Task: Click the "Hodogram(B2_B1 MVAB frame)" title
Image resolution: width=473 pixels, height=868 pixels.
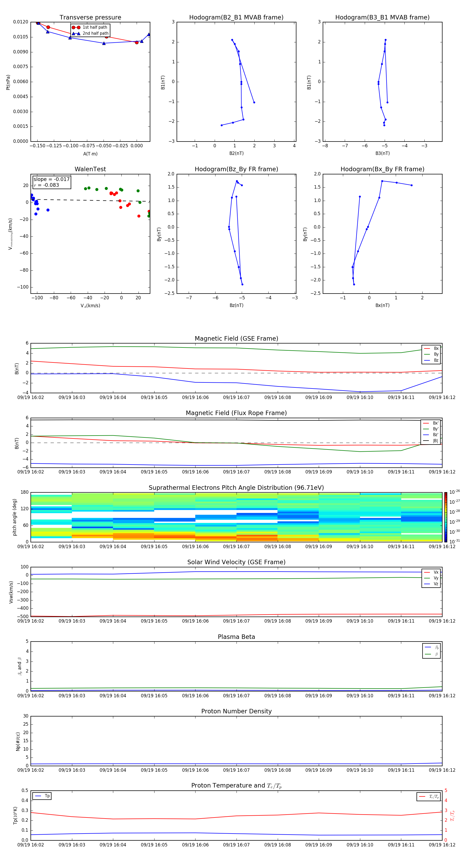Action: pyautogui.click(x=236, y=18)
